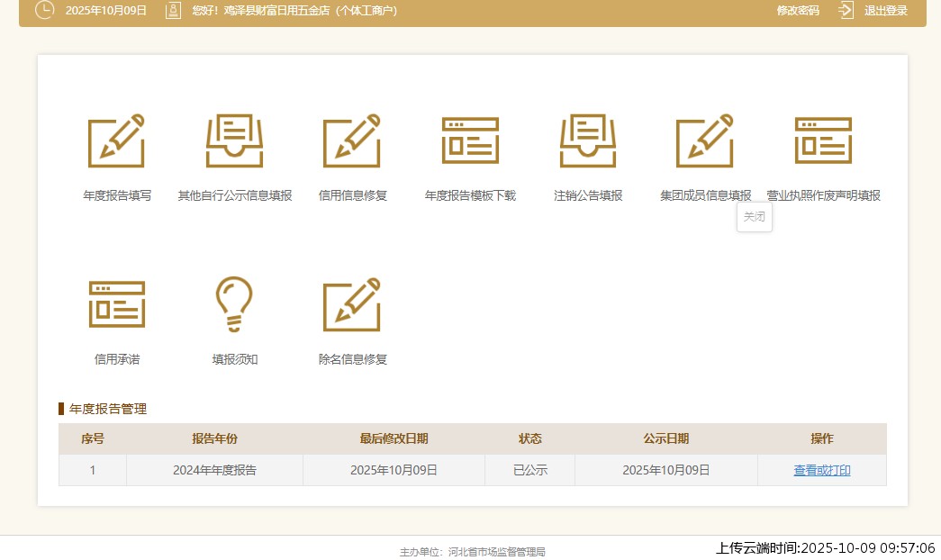Screen dimensions: 941x560
Task: Click the 年度报告模板下载 text label
Action: click(x=470, y=195)
